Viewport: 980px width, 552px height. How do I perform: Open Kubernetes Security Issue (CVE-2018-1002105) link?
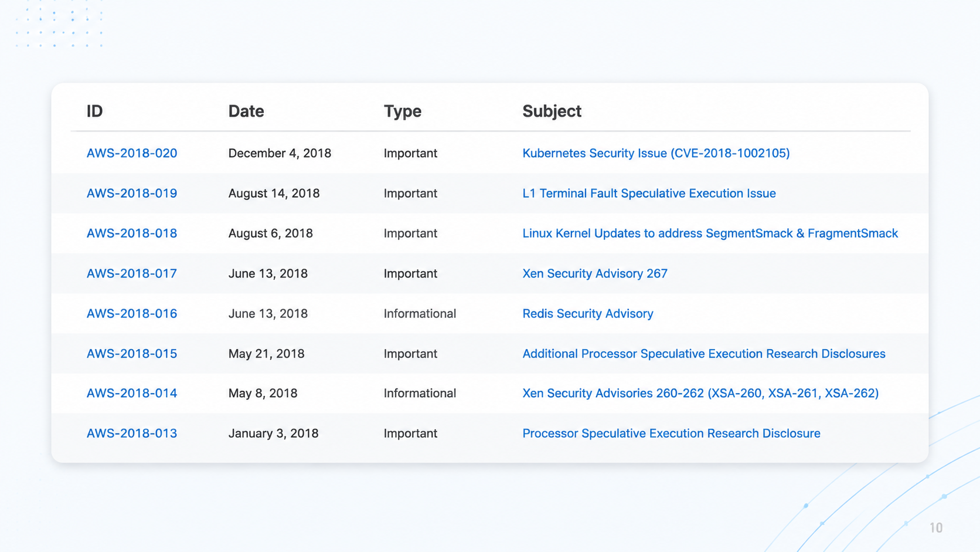point(656,153)
